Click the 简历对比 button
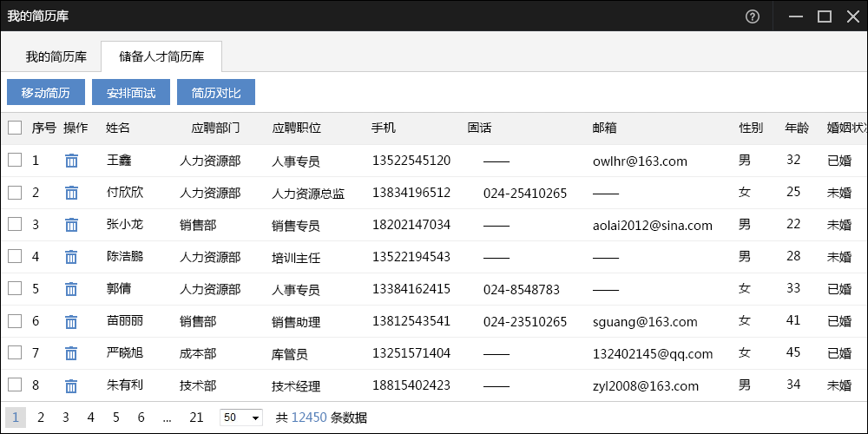The width and height of the screenshot is (868, 434). click(x=216, y=93)
